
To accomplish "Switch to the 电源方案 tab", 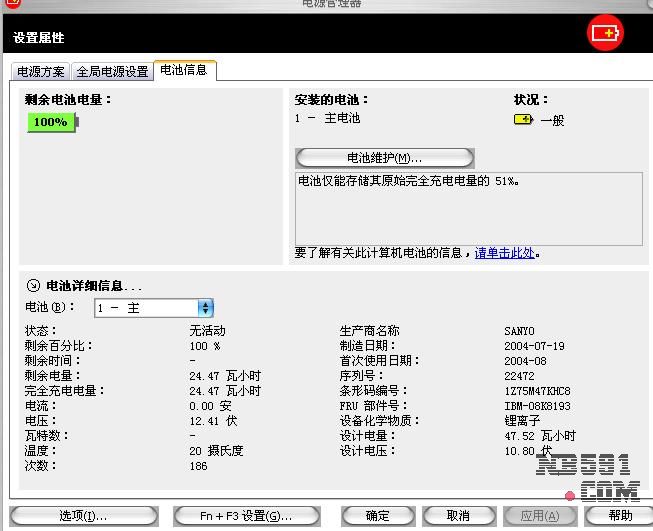I will coord(41,72).
